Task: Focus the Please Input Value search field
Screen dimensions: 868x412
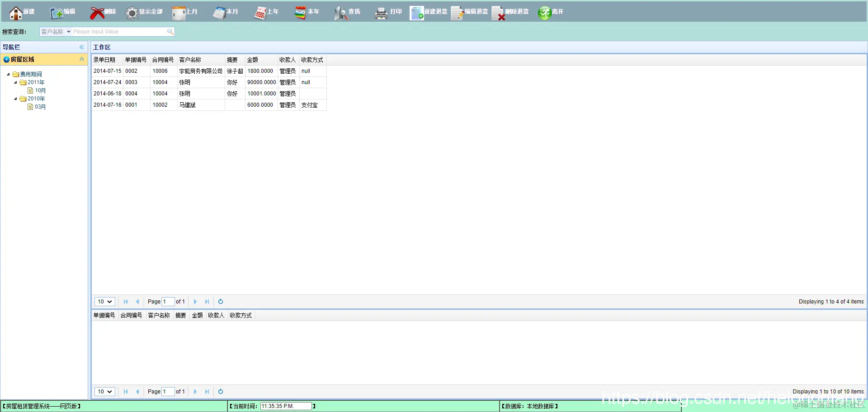Action: [x=119, y=32]
